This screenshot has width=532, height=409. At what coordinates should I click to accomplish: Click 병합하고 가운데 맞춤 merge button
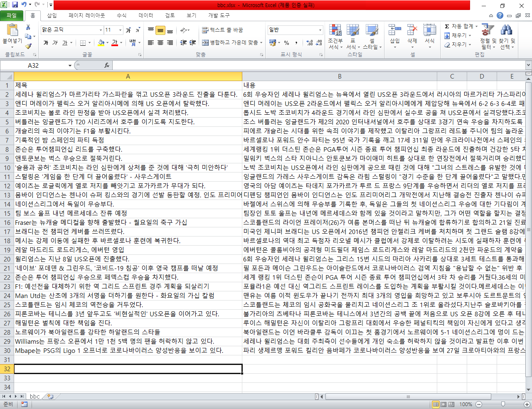pyautogui.click(x=232, y=42)
